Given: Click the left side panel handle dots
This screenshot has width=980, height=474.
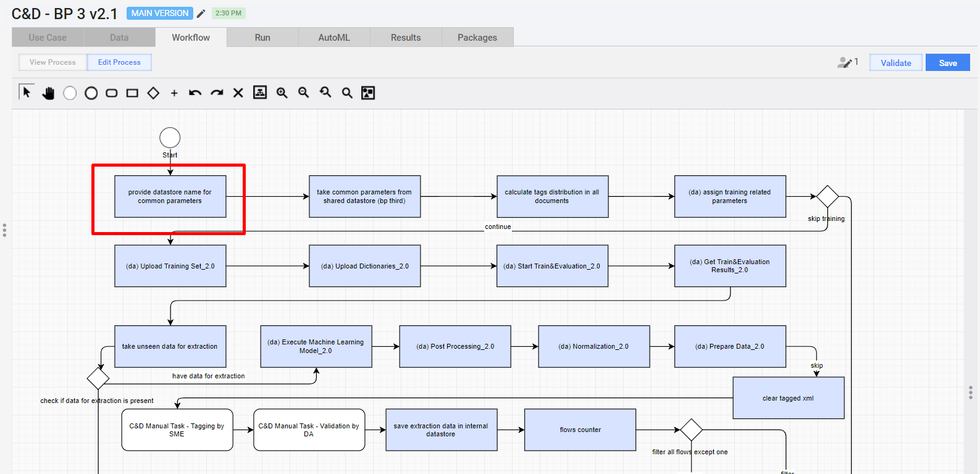Looking at the screenshot, I should click(4, 230).
